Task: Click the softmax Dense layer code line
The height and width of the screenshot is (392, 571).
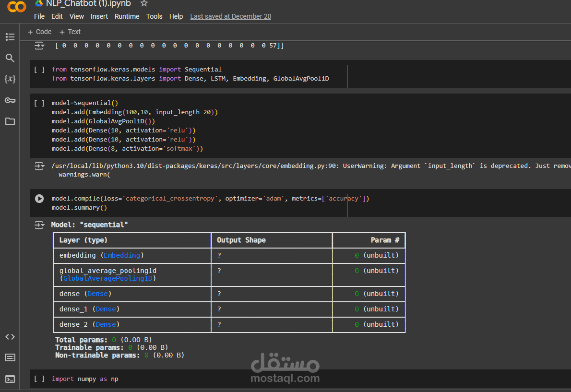Action: tap(127, 149)
